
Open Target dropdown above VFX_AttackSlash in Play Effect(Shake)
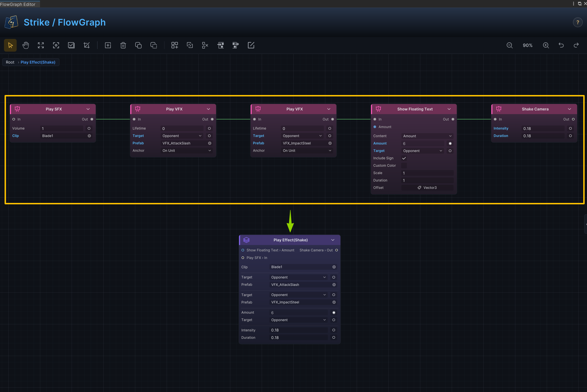click(x=299, y=277)
